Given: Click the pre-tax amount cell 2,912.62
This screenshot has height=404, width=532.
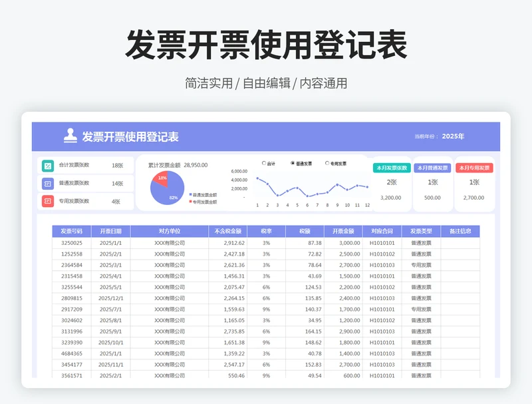Looking at the screenshot, I should point(227,243).
